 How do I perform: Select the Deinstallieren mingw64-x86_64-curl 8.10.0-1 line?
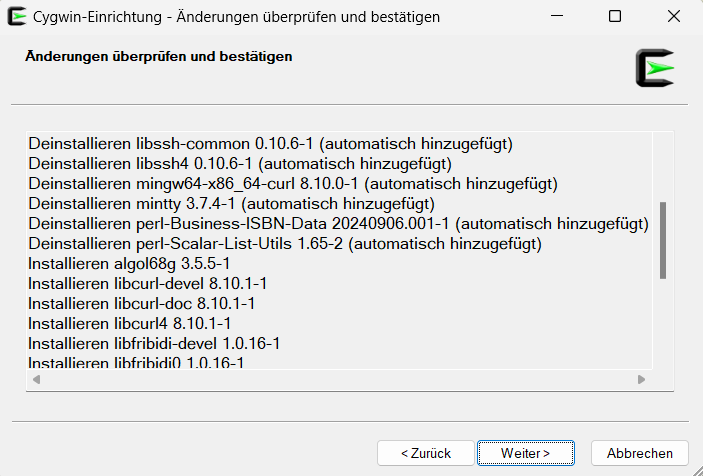(x=292, y=184)
